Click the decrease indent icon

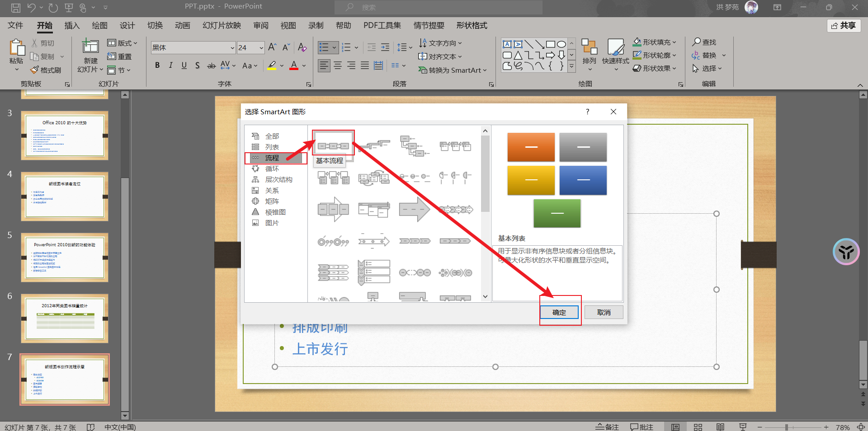click(x=372, y=47)
